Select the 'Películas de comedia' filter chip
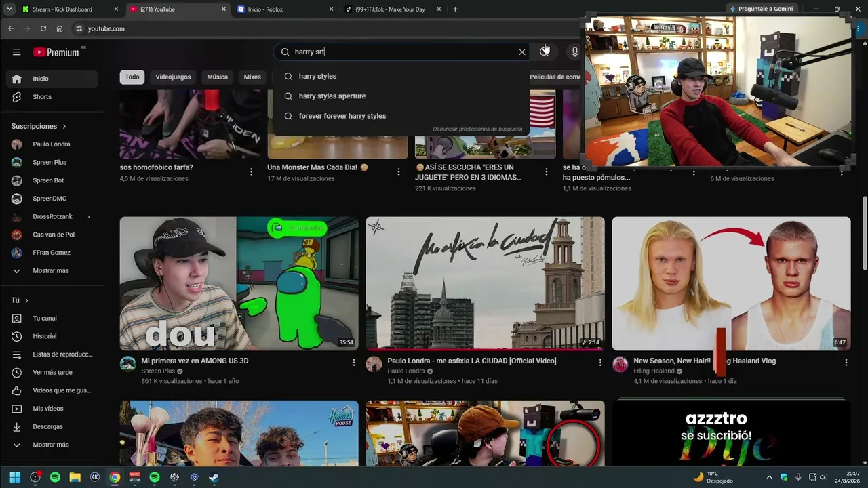This screenshot has height=488, width=868. tap(555, 77)
